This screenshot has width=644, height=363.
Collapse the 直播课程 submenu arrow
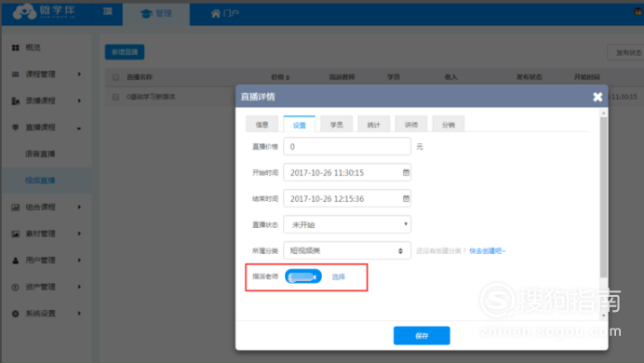(79, 128)
